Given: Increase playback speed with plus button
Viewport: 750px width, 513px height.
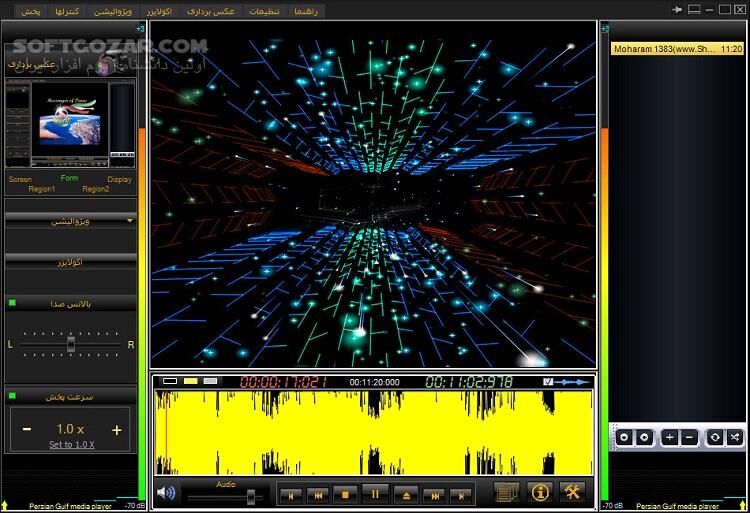Looking at the screenshot, I should 116,430.
